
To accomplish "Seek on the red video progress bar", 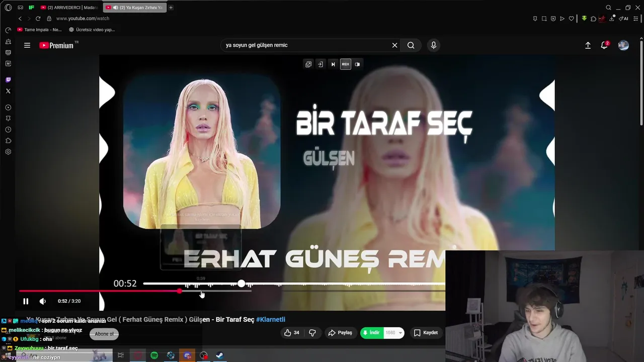I will (x=231, y=291).
